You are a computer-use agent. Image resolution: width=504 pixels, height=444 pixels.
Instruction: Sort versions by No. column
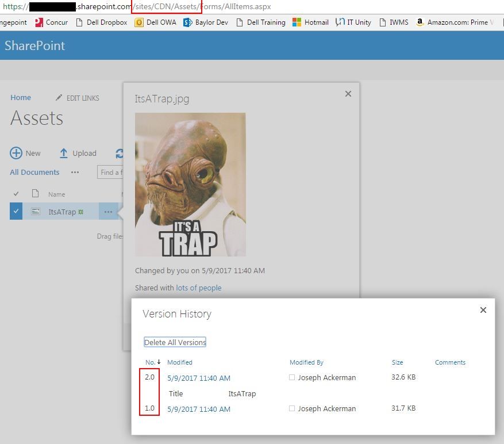(x=151, y=362)
